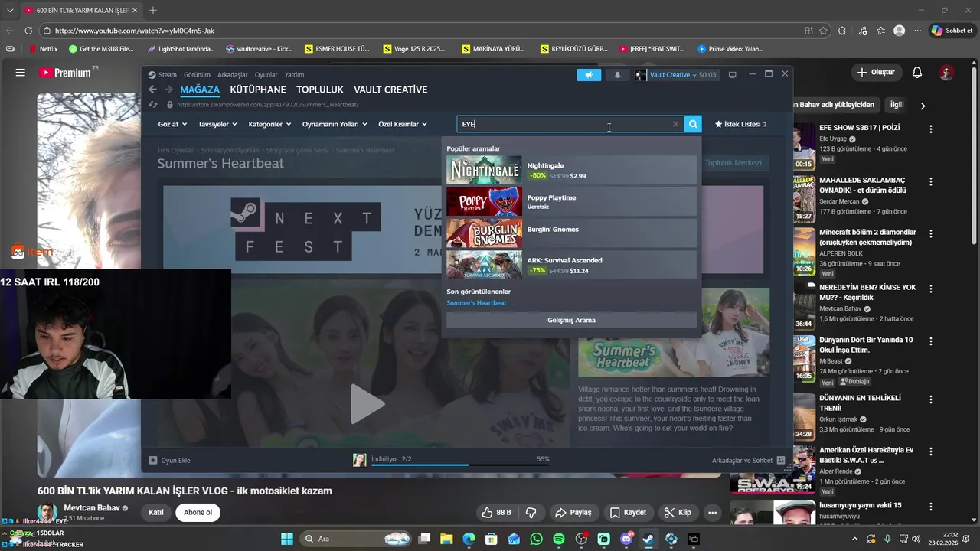Open YouTube notifications bell

click(917, 72)
